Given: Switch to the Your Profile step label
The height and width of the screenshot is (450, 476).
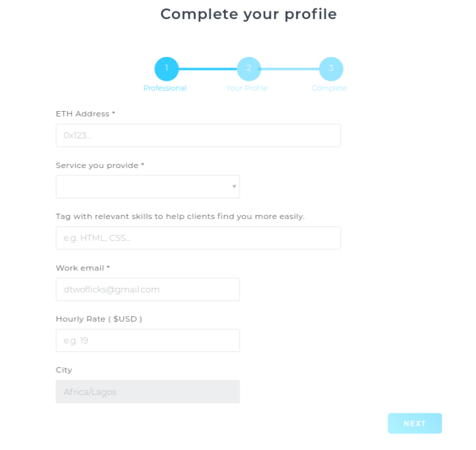Looking at the screenshot, I should 247,88.
